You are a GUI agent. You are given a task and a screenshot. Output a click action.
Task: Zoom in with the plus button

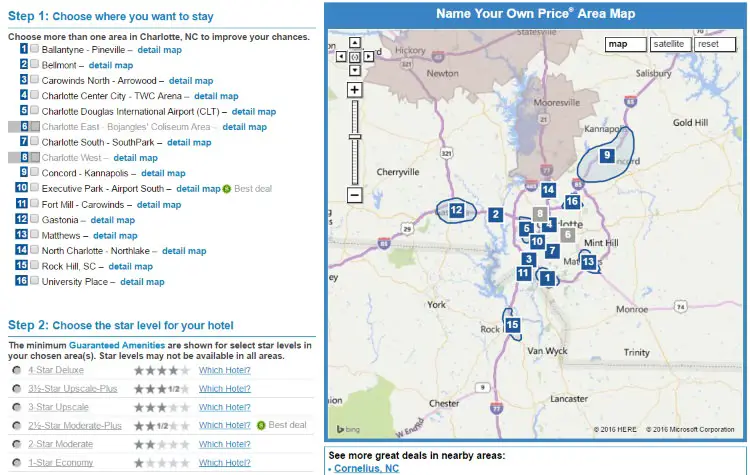(354, 90)
